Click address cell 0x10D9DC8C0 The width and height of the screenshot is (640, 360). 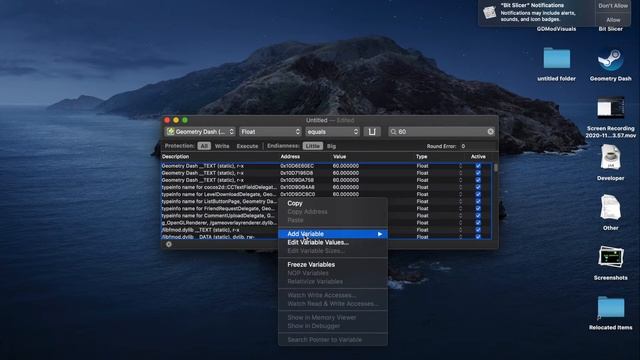297,194
